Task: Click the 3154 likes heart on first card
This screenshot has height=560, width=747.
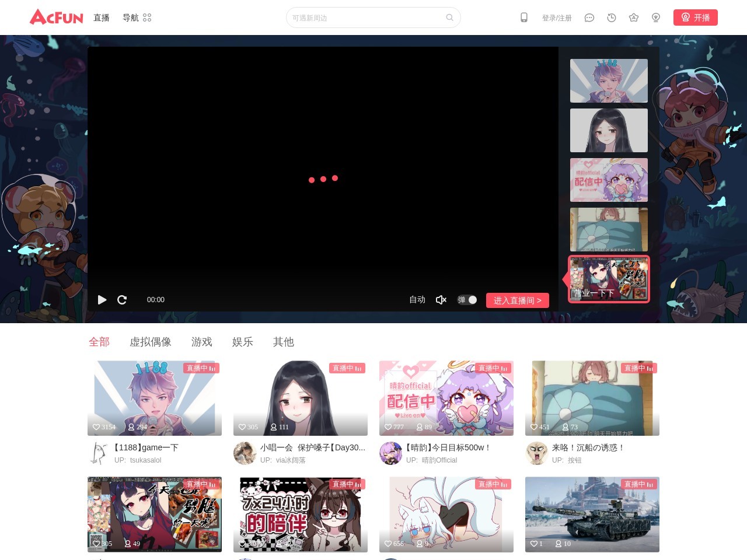Action: (96, 427)
